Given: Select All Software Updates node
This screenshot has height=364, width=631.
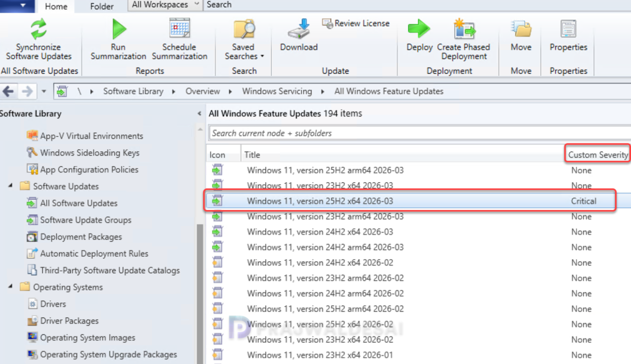Looking at the screenshot, I should pyautogui.click(x=72, y=203).
